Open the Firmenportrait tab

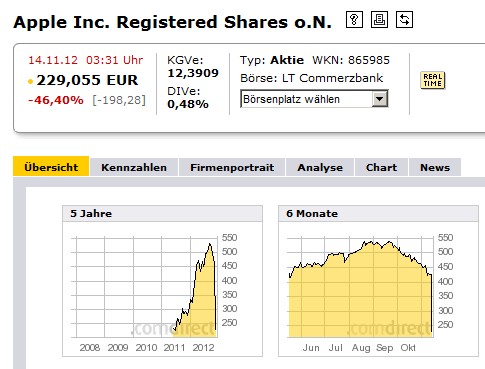232,167
